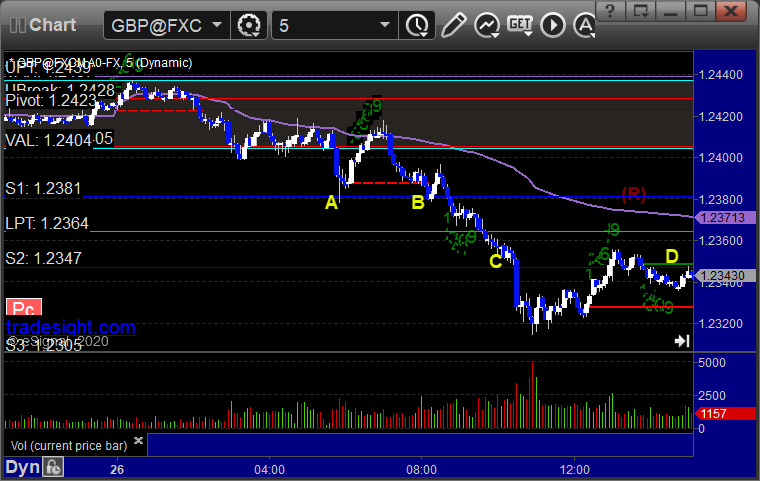Viewport: 760px width, 481px height.
Task: Click the window menu icon beside help
Action: (x=640, y=11)
